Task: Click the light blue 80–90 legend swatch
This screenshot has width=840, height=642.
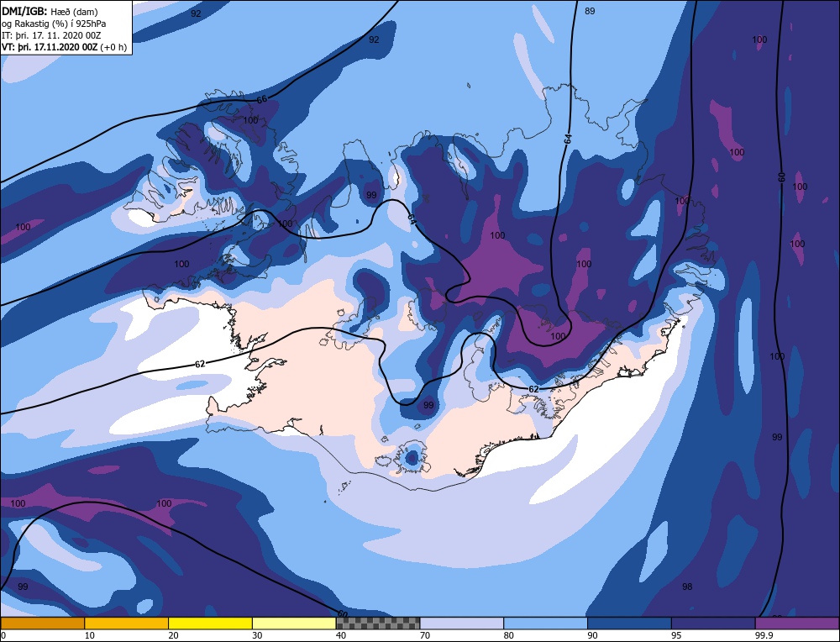Action: tap(545, 623)
